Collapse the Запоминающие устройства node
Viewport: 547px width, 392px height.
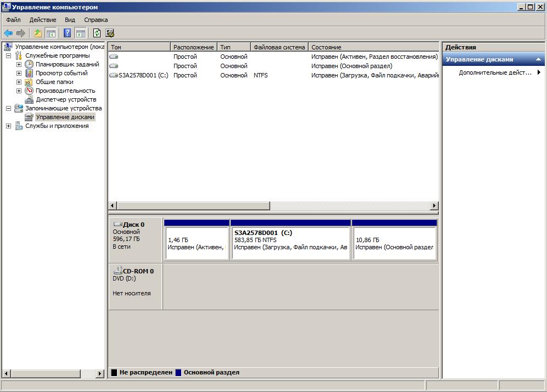point(8,109)
